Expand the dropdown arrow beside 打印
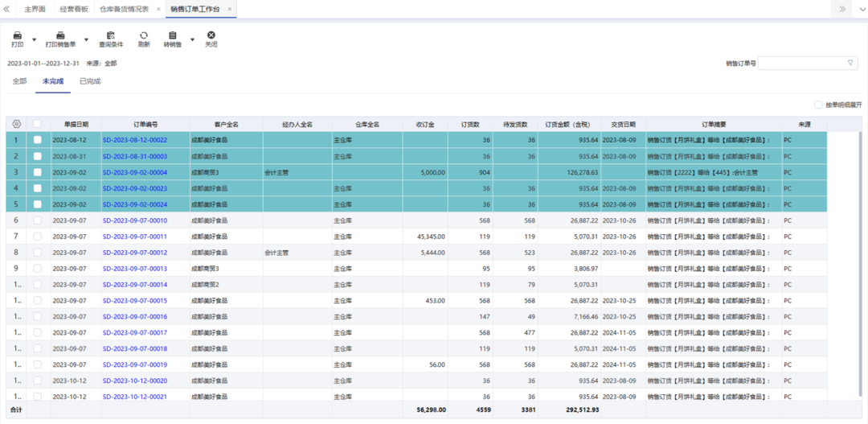This screenshot has height=424, width=868. pos(34,39)
